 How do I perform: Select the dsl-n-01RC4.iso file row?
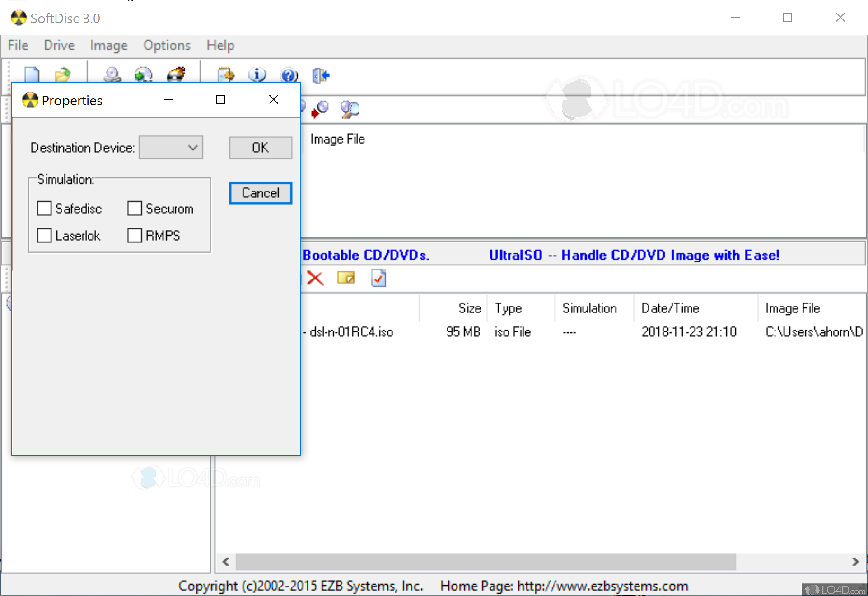(351, 332)
